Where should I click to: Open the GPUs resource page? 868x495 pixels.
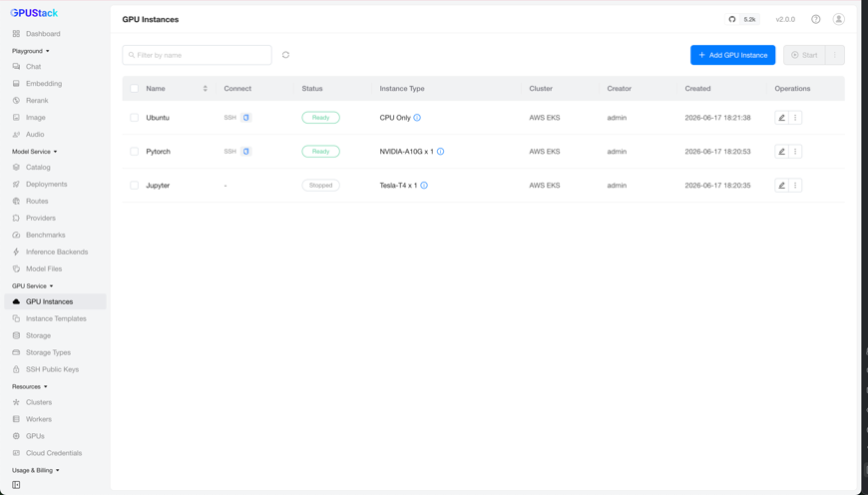pyautogui.click(x=55, y=436)
